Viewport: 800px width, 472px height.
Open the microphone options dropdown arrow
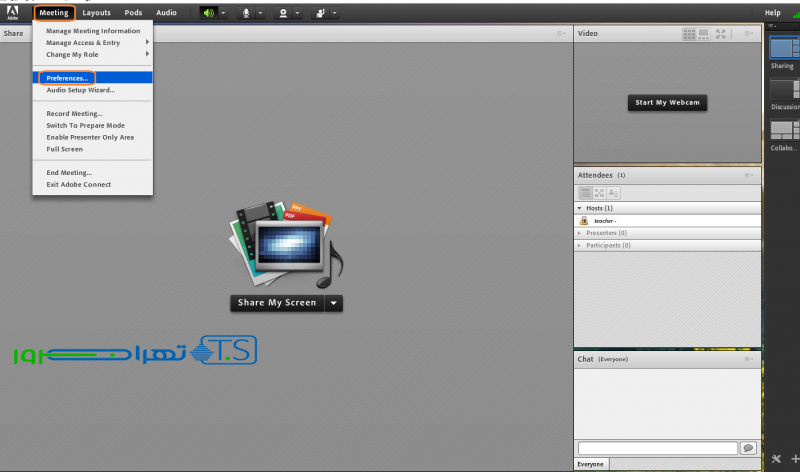coord(259,13)
